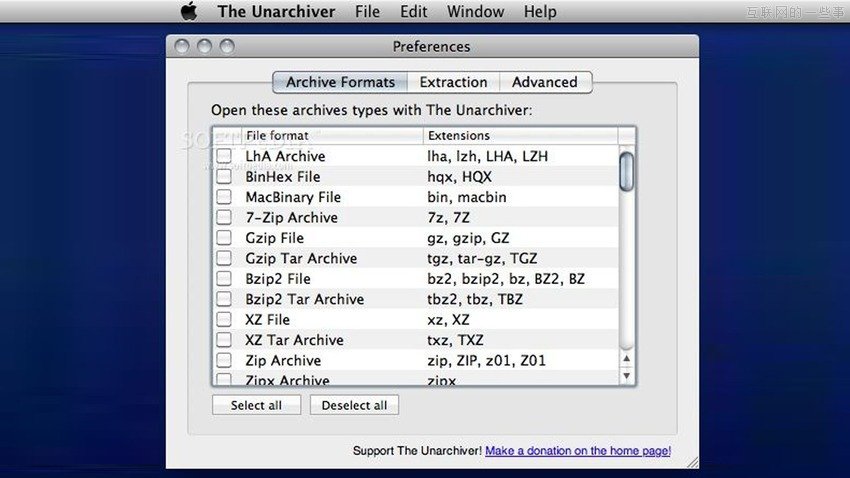Click the vertical scrollbar thumb
This screenshot has height=478, width=850.
[627, 170]
